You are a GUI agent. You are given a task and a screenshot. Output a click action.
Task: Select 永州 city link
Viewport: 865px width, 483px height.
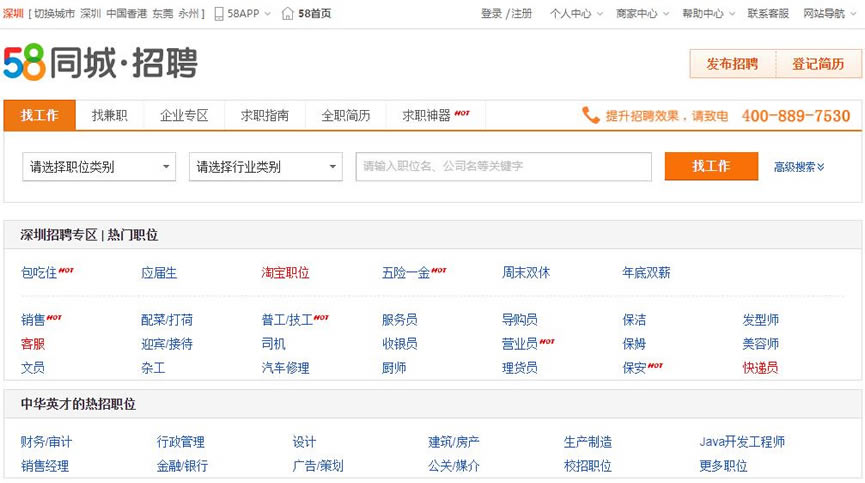[189, 13]
